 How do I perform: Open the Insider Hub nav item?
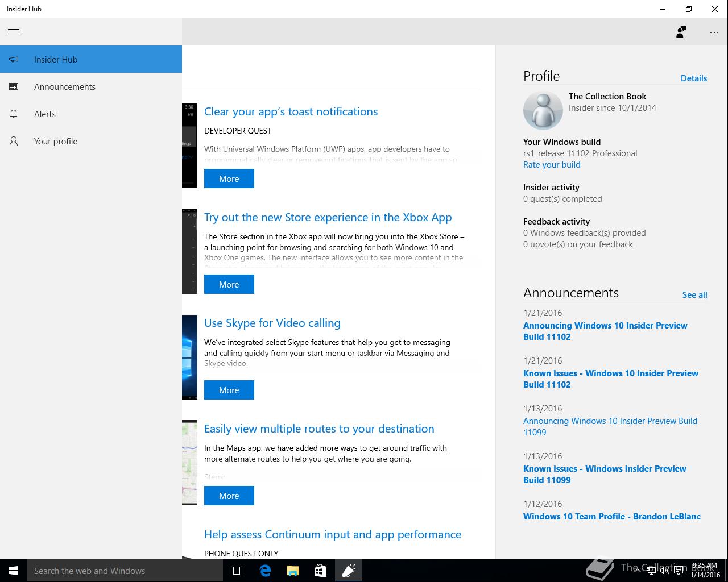[91, 59]
